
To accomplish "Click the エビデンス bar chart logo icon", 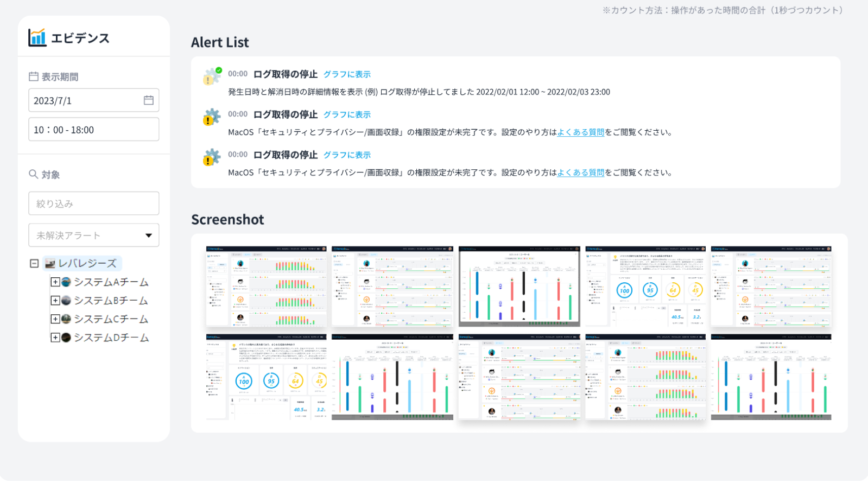I will 38,38.
